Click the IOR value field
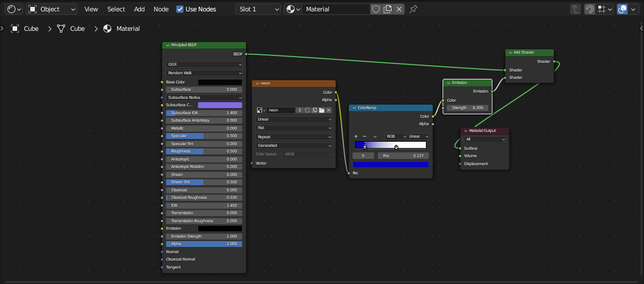The width and height of the screenshot is (644, 284). tap(204, 205)
